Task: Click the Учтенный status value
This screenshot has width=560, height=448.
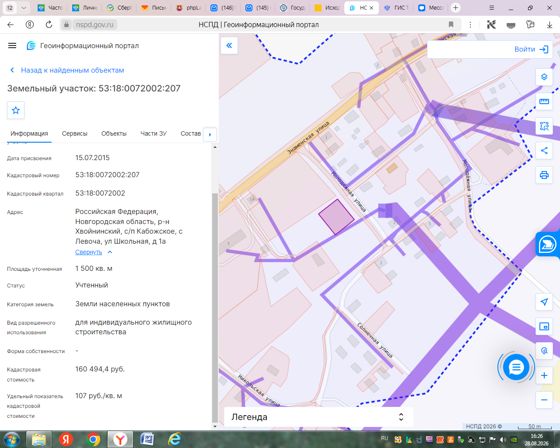Action: pyautogui.click(x=91, y=285)
